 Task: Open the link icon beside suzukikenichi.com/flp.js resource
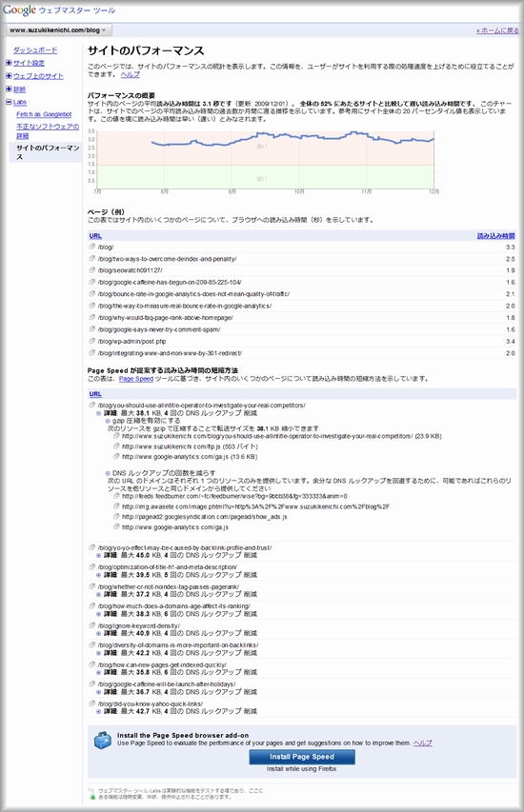pyautogui.click(x=116, y=446)
